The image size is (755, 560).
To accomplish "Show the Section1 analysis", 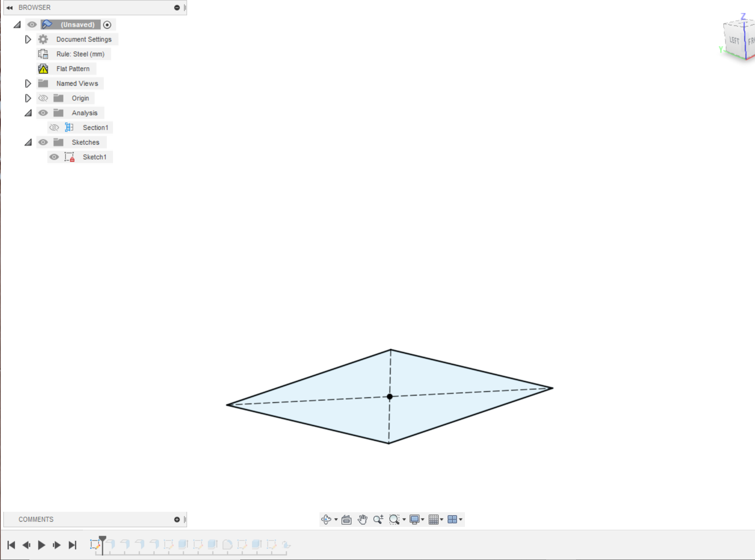I will click(54, 127).
